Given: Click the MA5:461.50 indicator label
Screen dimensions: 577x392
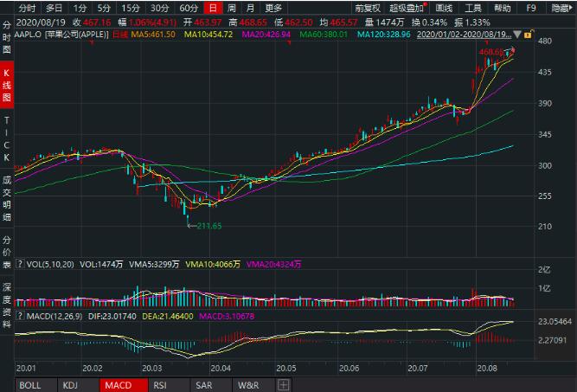Looking at the screenshot, I should pyautogui.click(x=153, y=35).
